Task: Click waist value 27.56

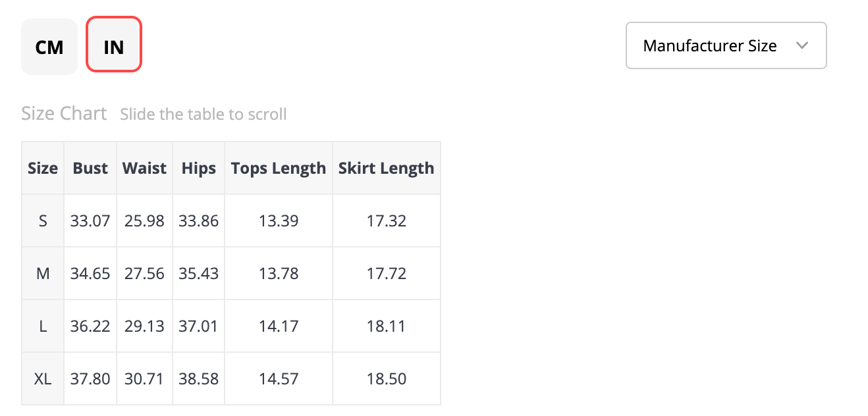Action: [x=144, y=273]
